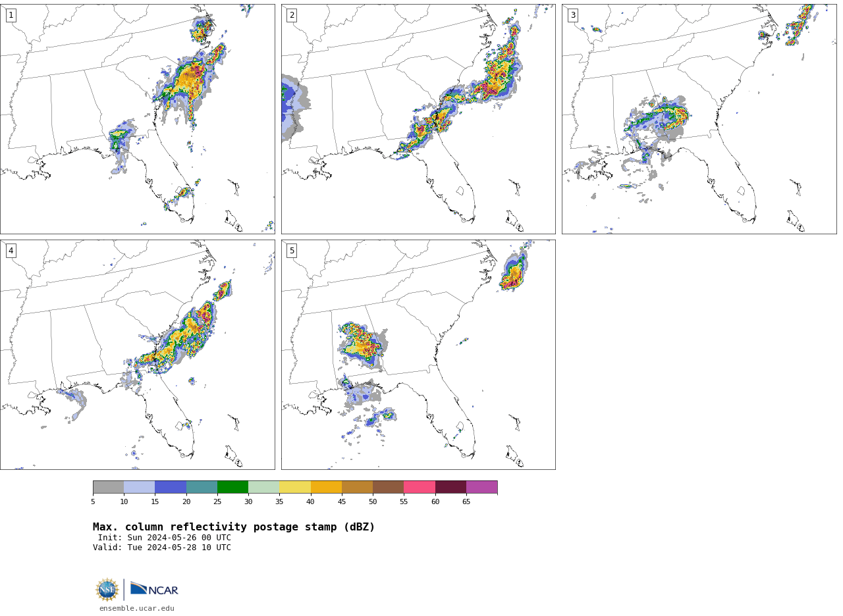The width and height of the screenshot is (843, 616).
Task: Click the ensemble.ucar.edu link text
Action: click(137, 609)
